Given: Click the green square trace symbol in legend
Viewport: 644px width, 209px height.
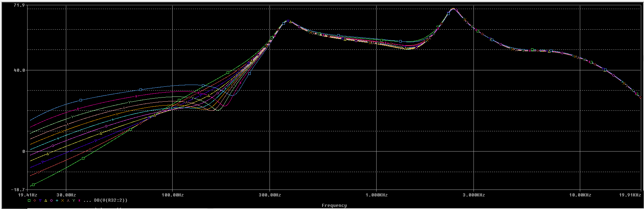Looking at the screenshot, I should pos(29,201).
